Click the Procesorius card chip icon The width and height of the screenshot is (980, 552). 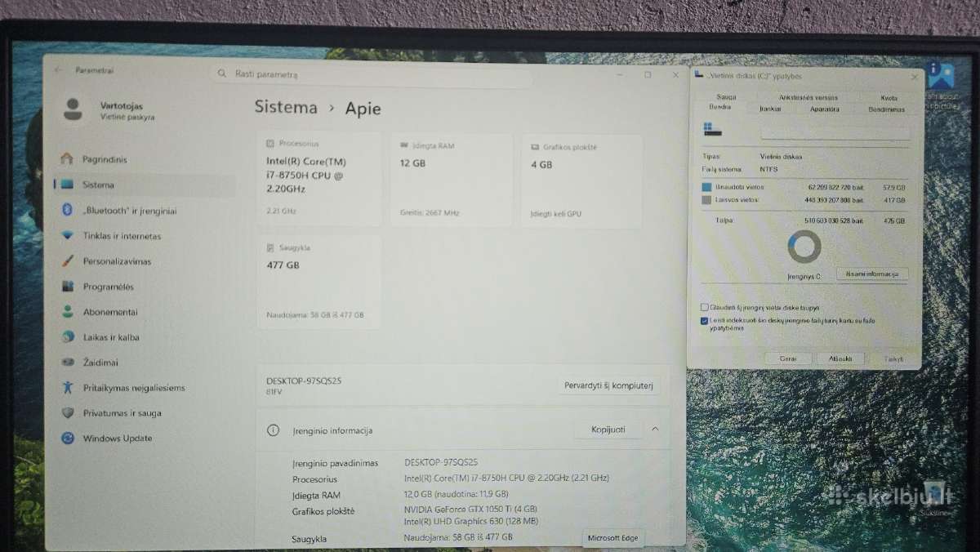(x=271, y=143)
